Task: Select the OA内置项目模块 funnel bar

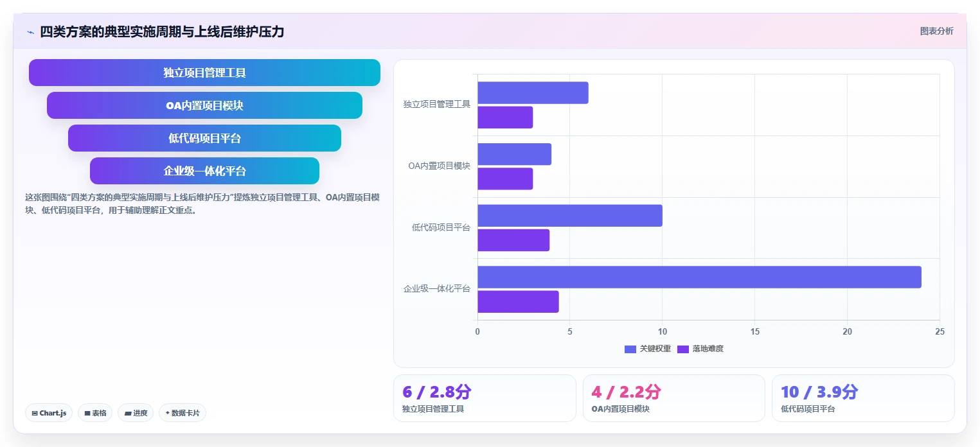Action: click(204, 105)
